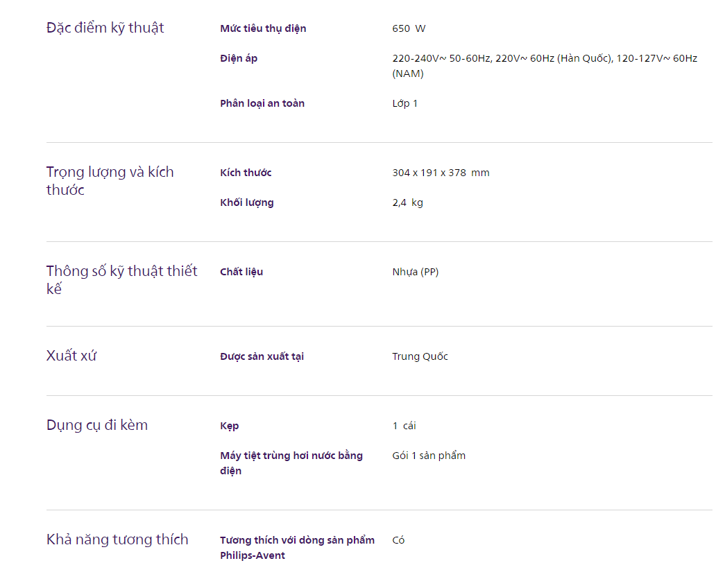Click the 'Kích thước' spec label
This screenshot has height=588, width=725.
point(246,173)
